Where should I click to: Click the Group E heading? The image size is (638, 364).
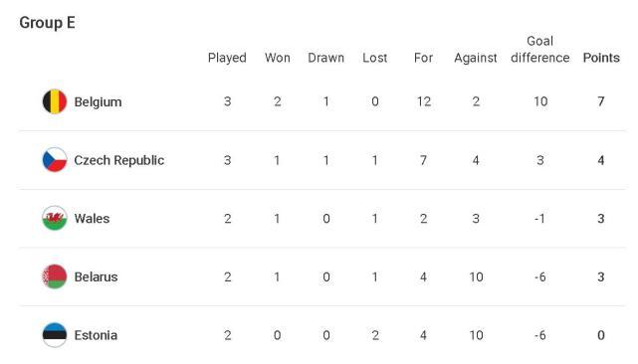(x=47, y=23)
